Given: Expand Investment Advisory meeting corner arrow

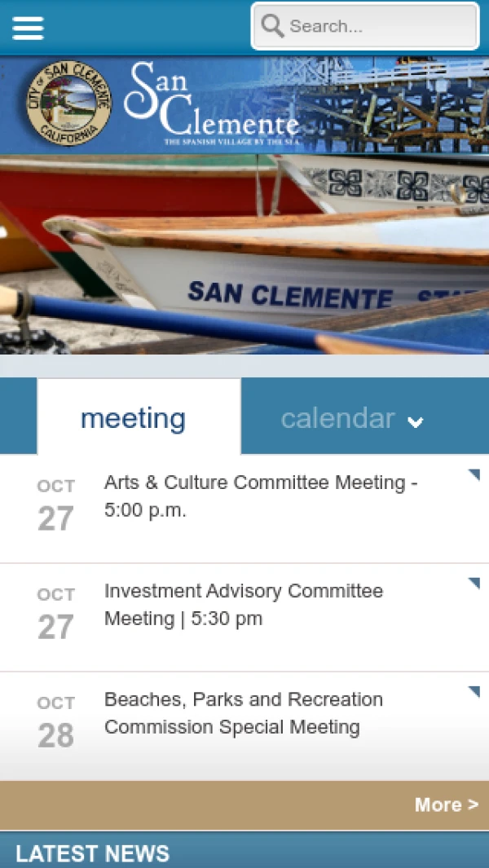Looking at the screenshot, I should coord(474,584).
